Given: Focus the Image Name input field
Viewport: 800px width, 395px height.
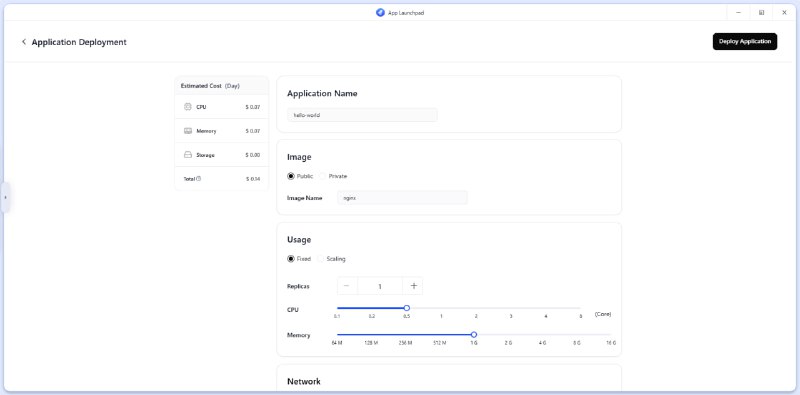Looking at the screenshot, I should (403, 198).
